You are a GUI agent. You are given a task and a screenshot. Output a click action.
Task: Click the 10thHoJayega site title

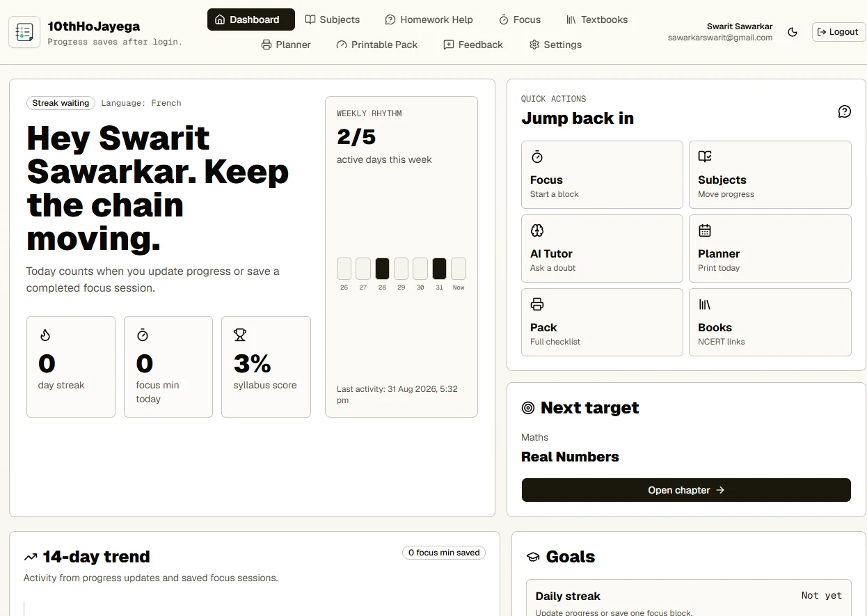(94, 26)
